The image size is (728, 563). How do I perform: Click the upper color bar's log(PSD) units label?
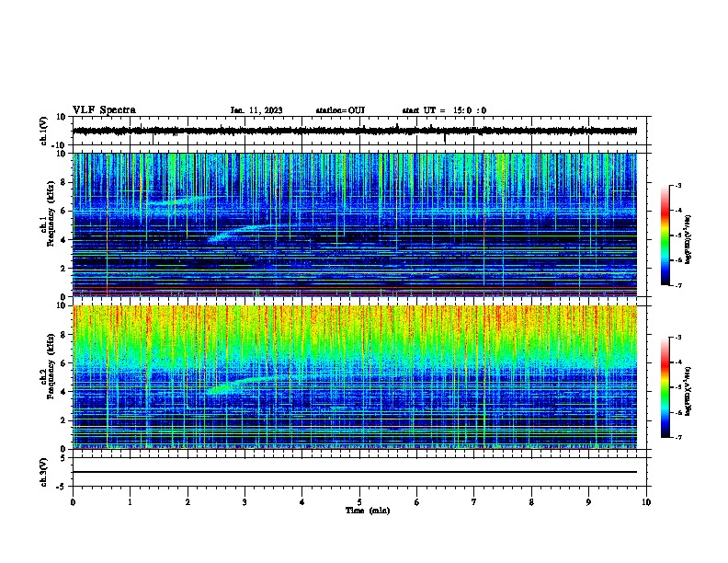[688, 239]
